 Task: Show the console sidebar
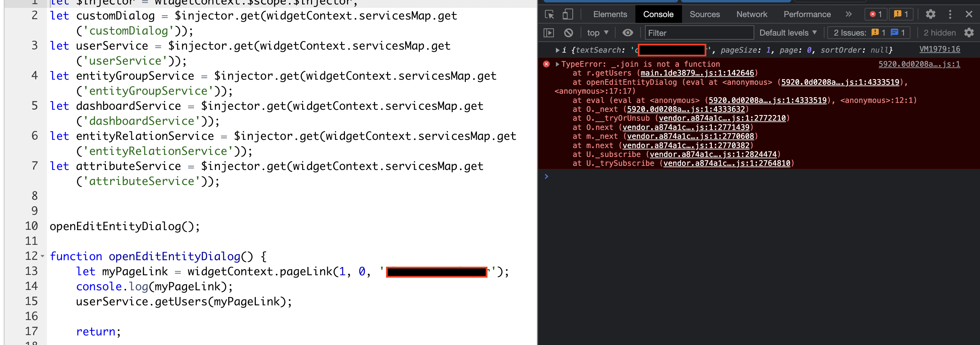pos(549,33)
